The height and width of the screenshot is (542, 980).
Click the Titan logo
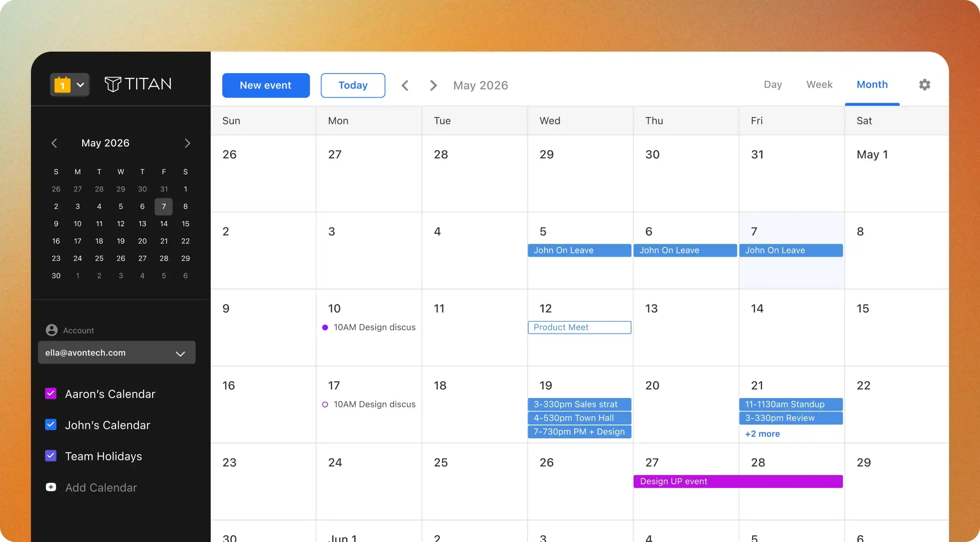[138, 84]
